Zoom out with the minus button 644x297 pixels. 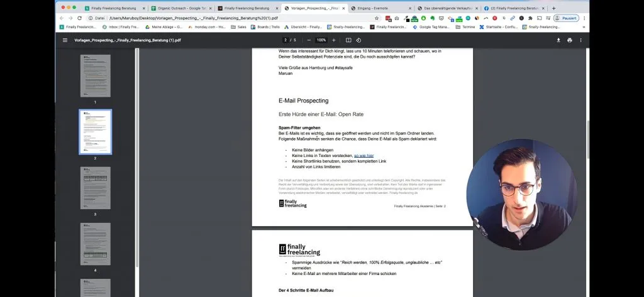pos(309,40)
